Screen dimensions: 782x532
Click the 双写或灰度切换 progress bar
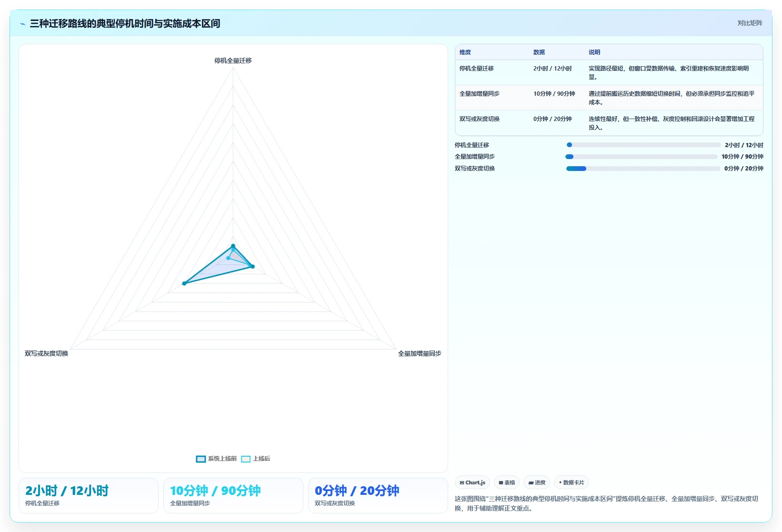tap(643, 169)
